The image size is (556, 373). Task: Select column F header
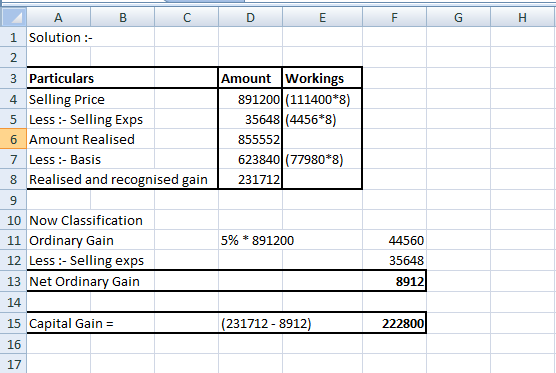395,17
